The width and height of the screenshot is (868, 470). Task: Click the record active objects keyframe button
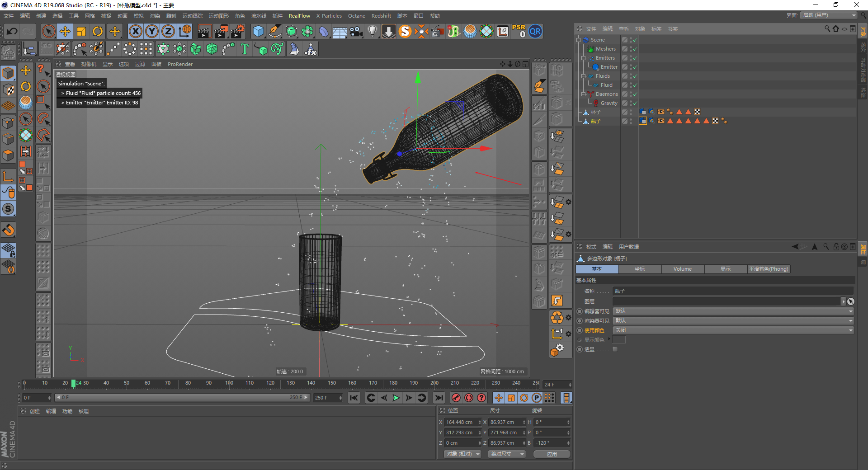pos(456,398)
